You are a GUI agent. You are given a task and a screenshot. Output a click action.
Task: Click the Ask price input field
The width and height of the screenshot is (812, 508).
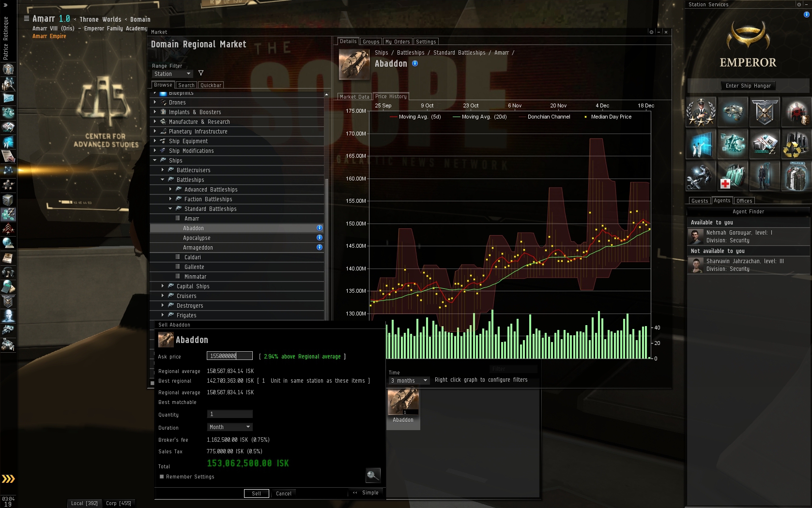point(230,356)
